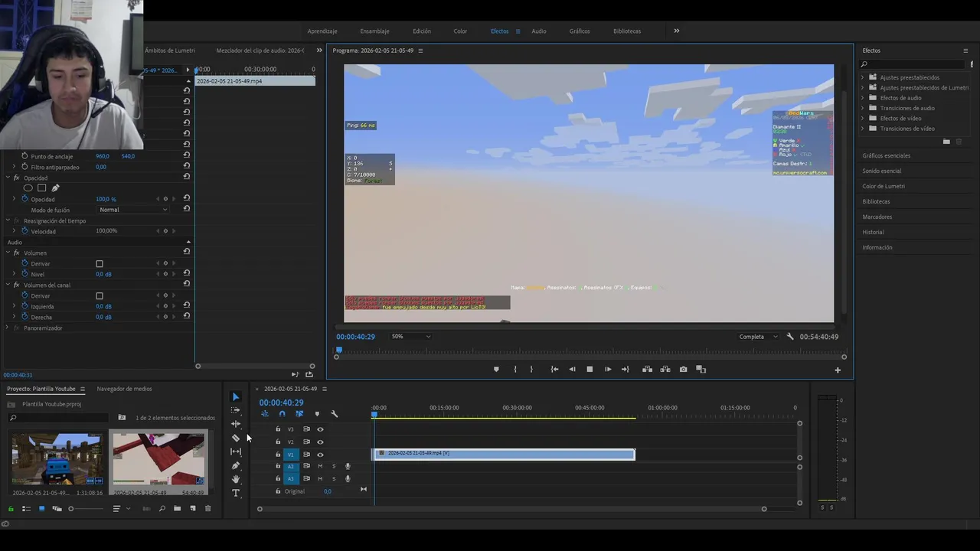Switch to Edición workspace
This screenshot has height=551, width=980.
(x=422, y=31)
